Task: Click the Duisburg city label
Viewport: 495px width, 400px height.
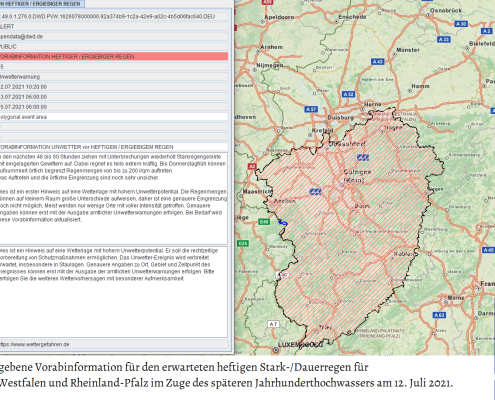Action: [x=340, y=117]
